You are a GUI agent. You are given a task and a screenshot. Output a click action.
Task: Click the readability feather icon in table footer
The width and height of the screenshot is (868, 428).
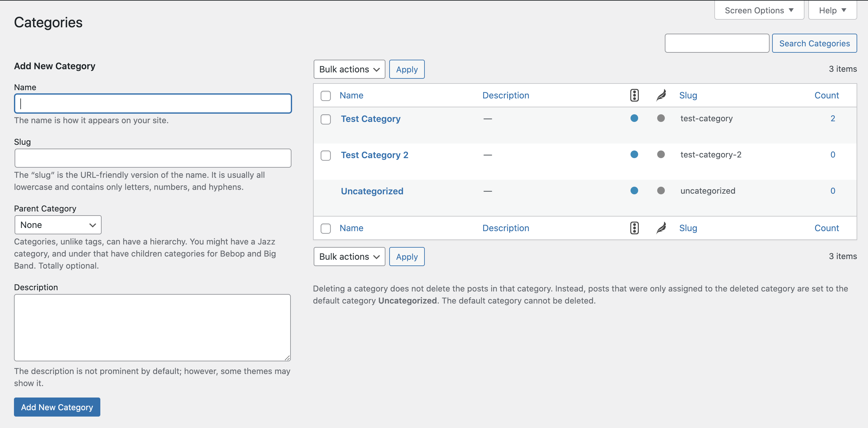(x=661, y=228)
